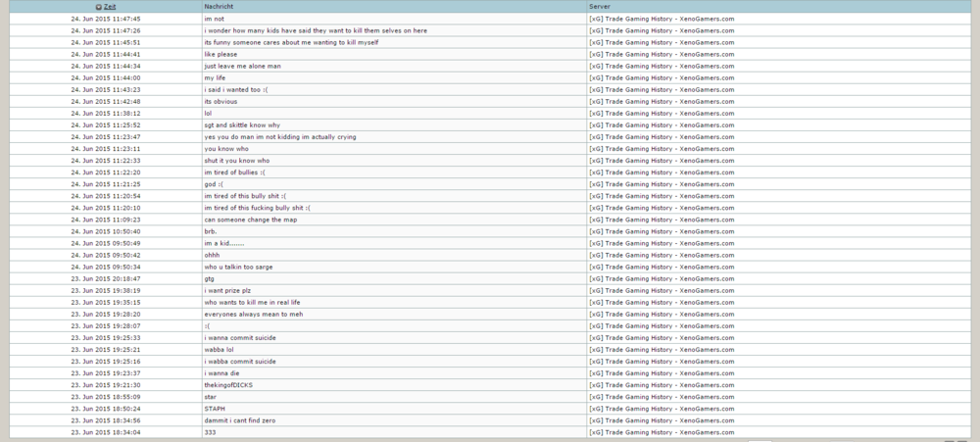This screenshot has width=980, height=442.
Task: Click the message 'star'
Action: 210,397
